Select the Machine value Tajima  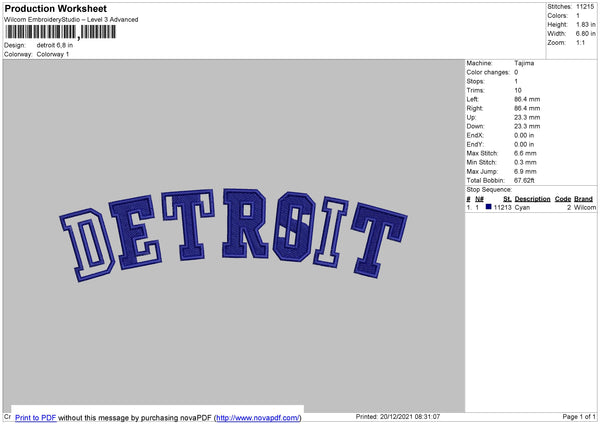click(x=524, y=63)
